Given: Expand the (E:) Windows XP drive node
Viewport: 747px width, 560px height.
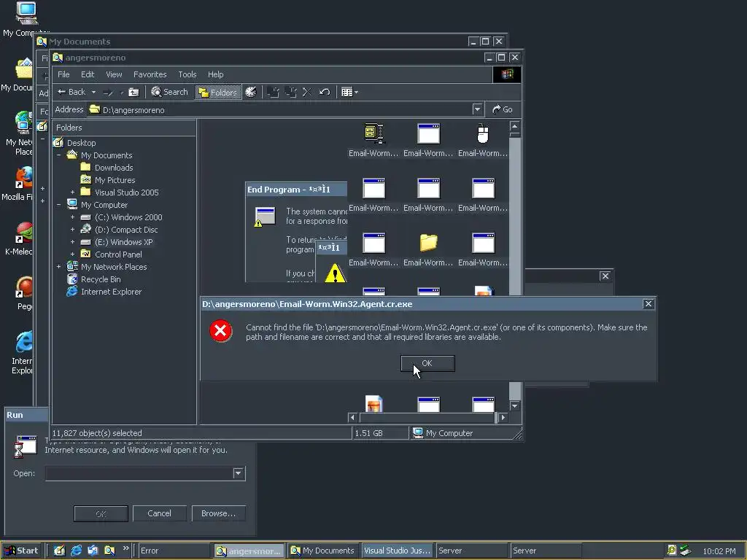Looking at the screenshot, I should tap(72, 242).
